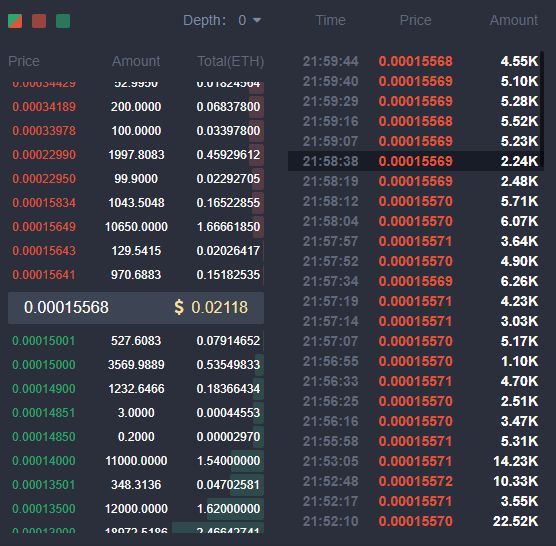Click total 0.45929612 in sell orders
556x546 pixels.
click(228, 155)
